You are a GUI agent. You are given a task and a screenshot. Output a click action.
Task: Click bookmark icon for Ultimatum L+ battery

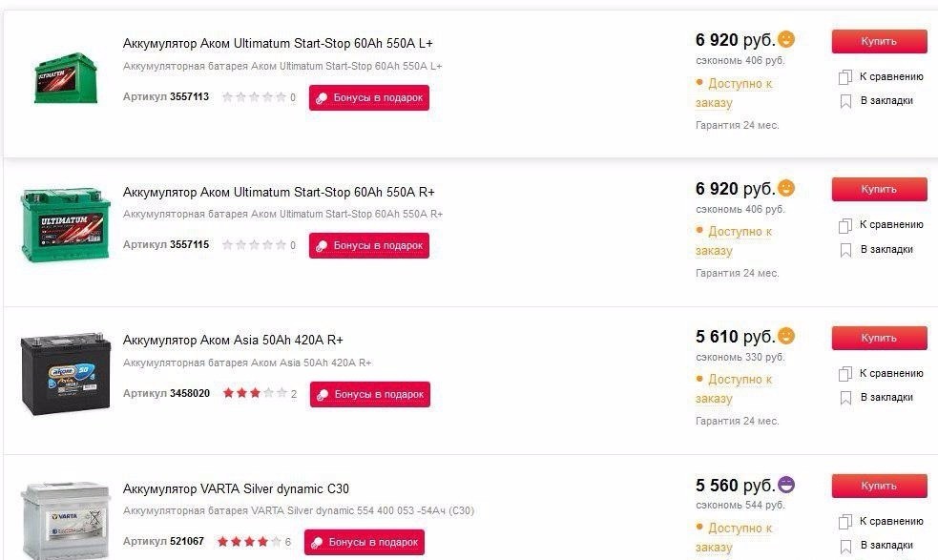[845, 101]
